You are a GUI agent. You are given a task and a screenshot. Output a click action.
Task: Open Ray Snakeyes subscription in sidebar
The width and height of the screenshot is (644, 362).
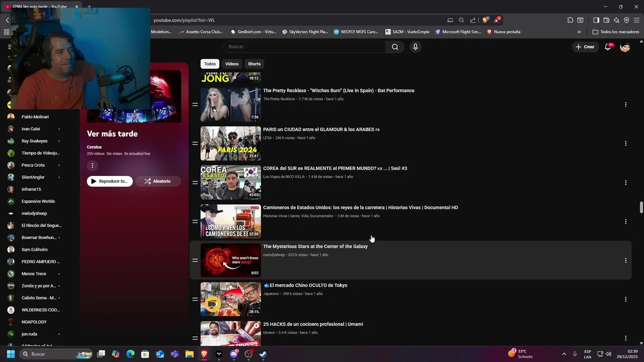[34, 141]
